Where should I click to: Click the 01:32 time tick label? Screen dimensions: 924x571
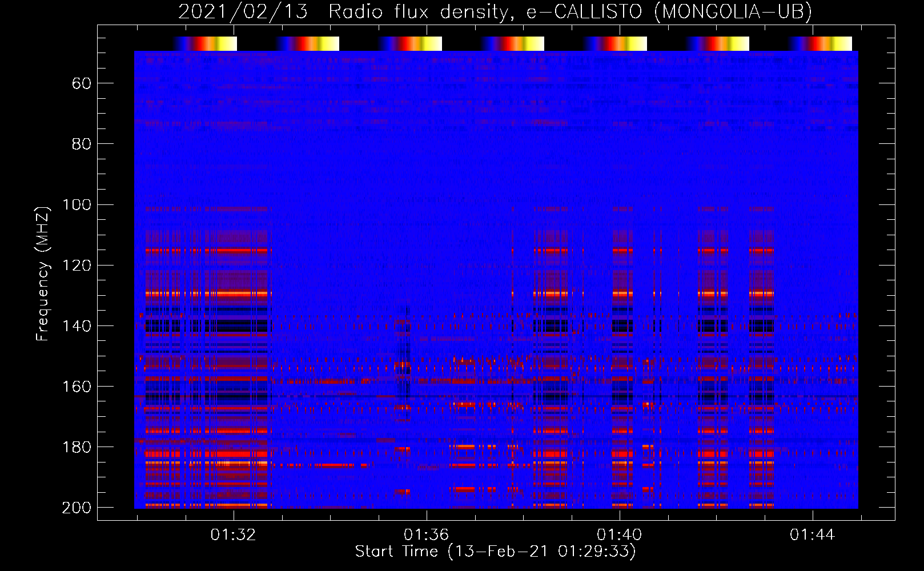pyautogui.click(x=233, y=535)
